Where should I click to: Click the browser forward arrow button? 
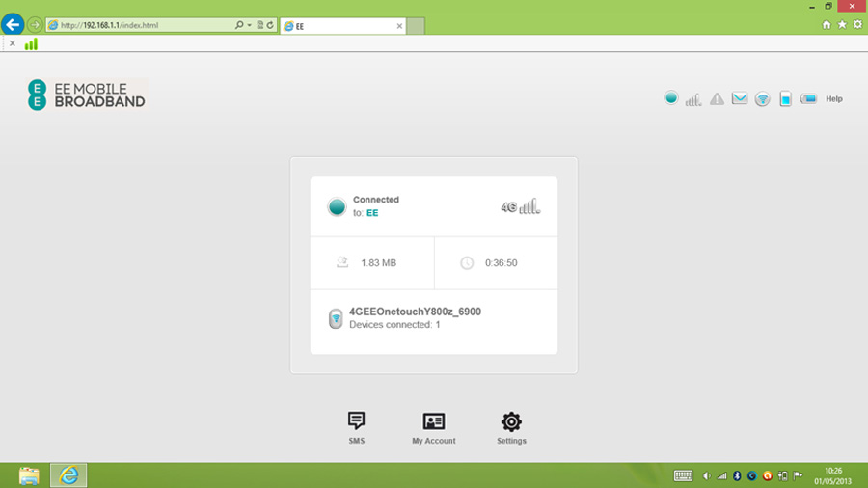pos(35,25)
